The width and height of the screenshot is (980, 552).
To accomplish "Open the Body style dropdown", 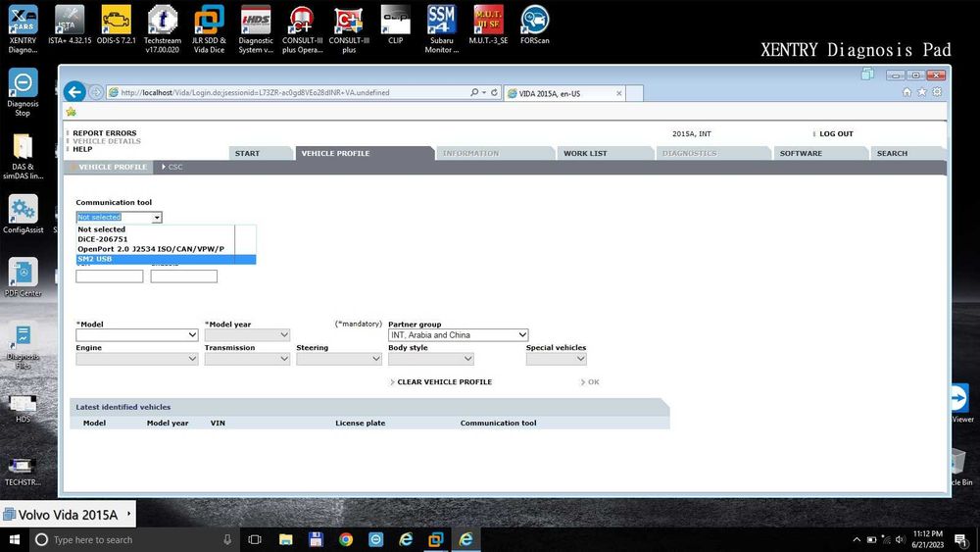I will (x=430, y=359).
